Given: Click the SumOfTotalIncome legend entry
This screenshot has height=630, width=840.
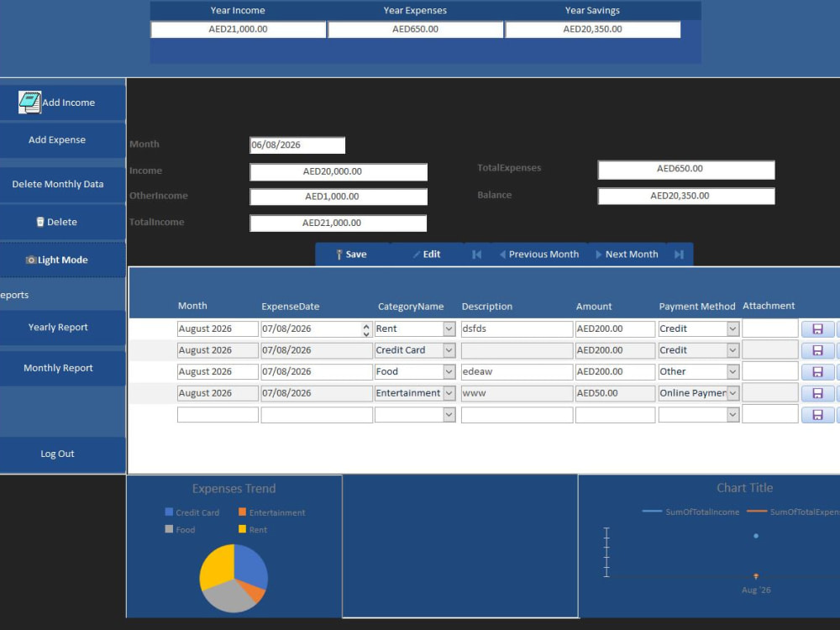Looking at the screenshot, I should [x=690, y=512].
